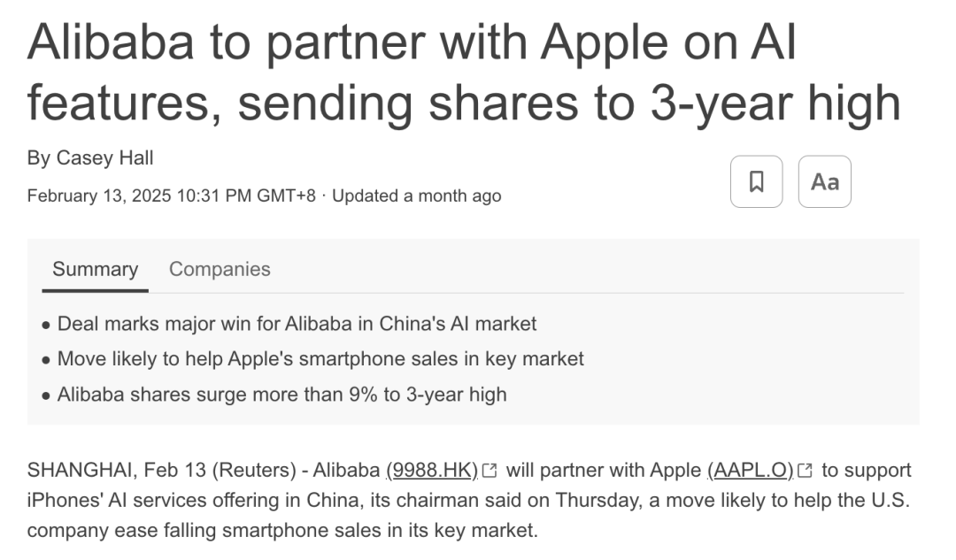
Task: Select bullet about Apple's smartphone sales
Action: coord(320,359)
